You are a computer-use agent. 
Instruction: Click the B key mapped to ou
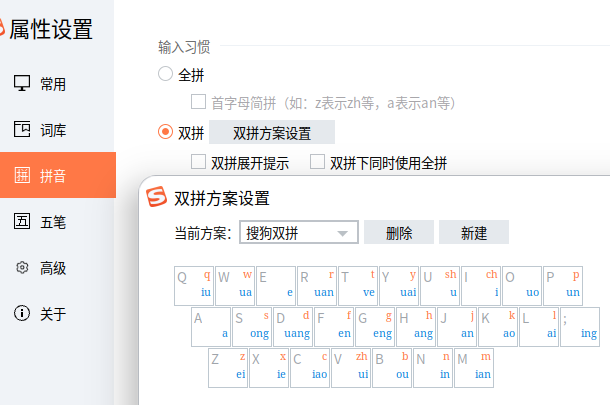click(392, 368)
